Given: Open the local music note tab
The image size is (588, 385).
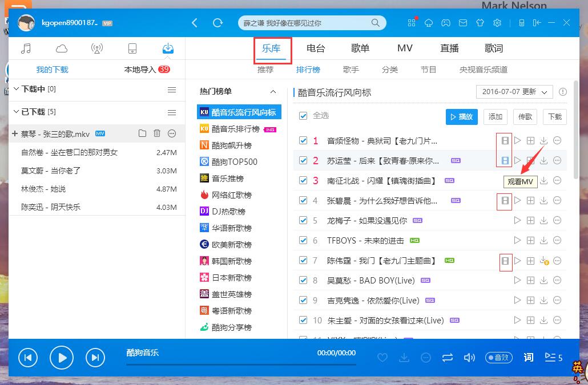Looking at the screenshot, I should (x=26, y=48).
